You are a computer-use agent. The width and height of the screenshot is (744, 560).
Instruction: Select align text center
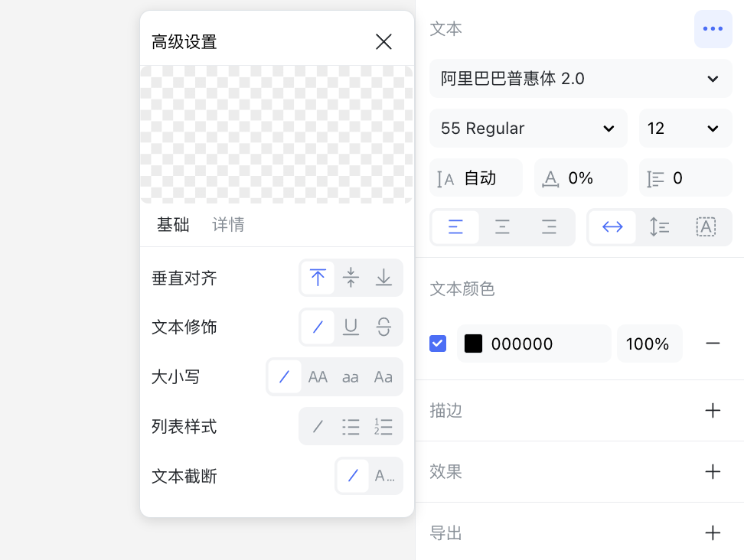tap(502, 227)
